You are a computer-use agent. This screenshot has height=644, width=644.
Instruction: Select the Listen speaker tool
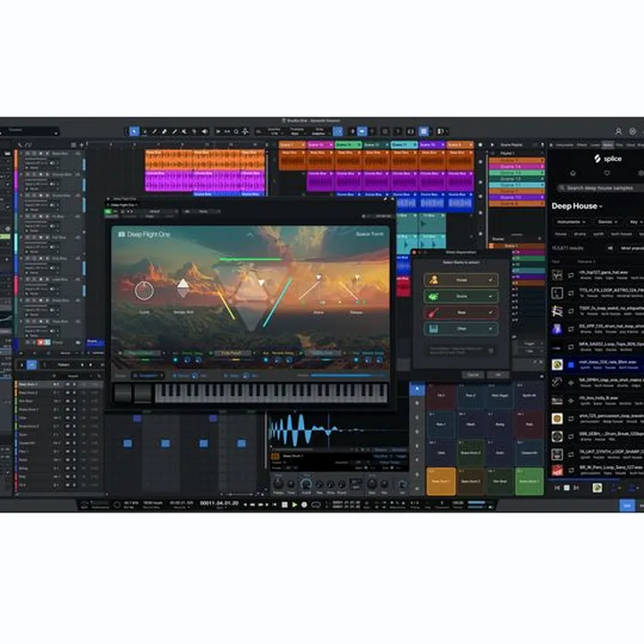204,131
